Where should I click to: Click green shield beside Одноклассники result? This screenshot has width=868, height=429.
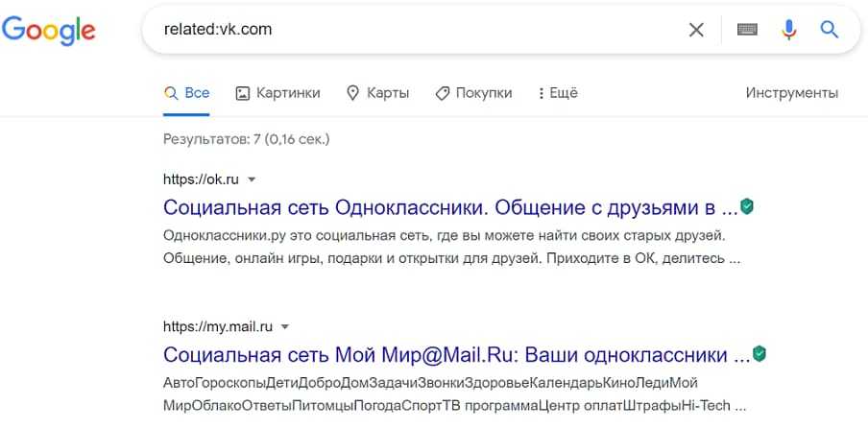tap(747, 206)
